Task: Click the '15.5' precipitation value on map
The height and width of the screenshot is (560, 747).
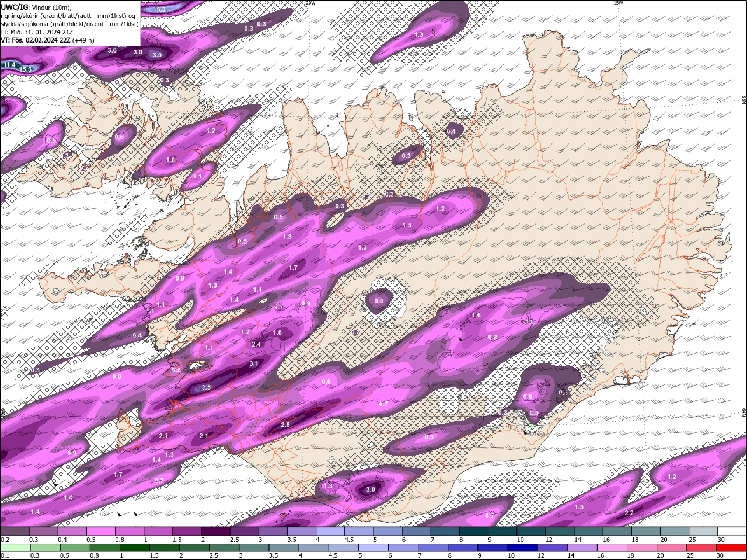Action: (26, 69)
